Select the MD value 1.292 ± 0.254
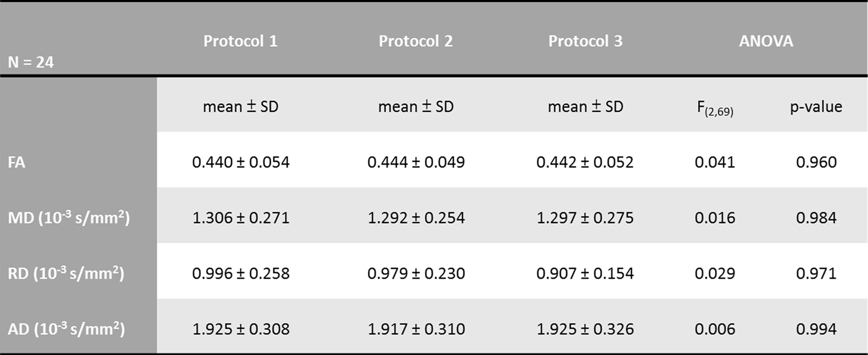Viewport: 868px width, 355px height. point(416,218)
